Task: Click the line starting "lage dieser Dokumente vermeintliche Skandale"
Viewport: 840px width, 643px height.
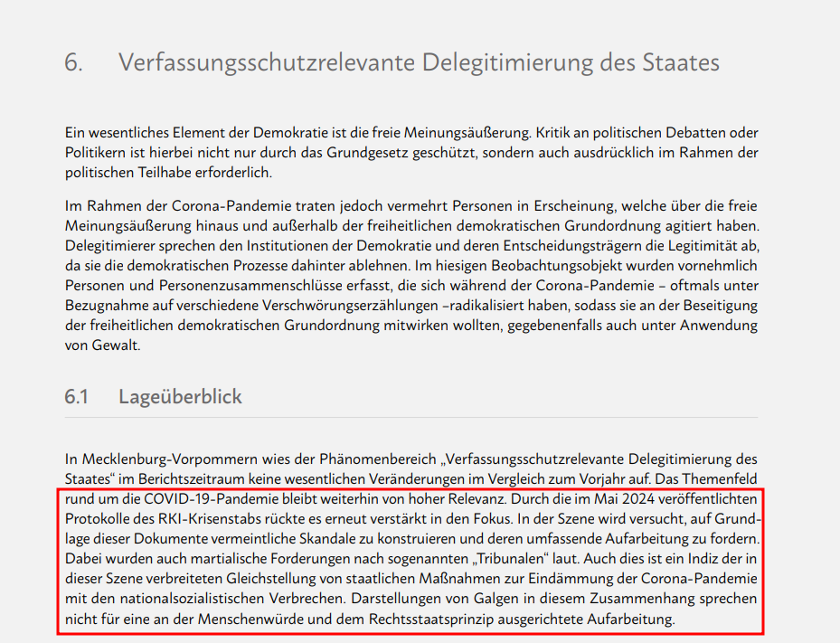Action: [412, 539]
